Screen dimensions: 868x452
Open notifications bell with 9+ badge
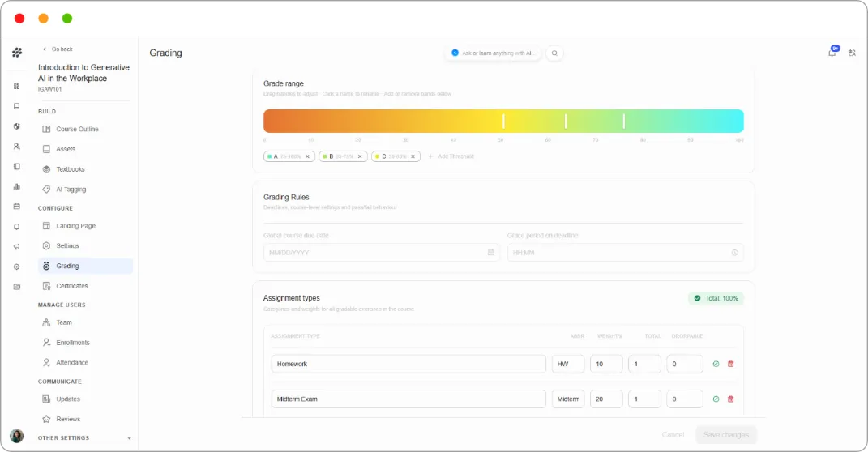coord(832,52)
